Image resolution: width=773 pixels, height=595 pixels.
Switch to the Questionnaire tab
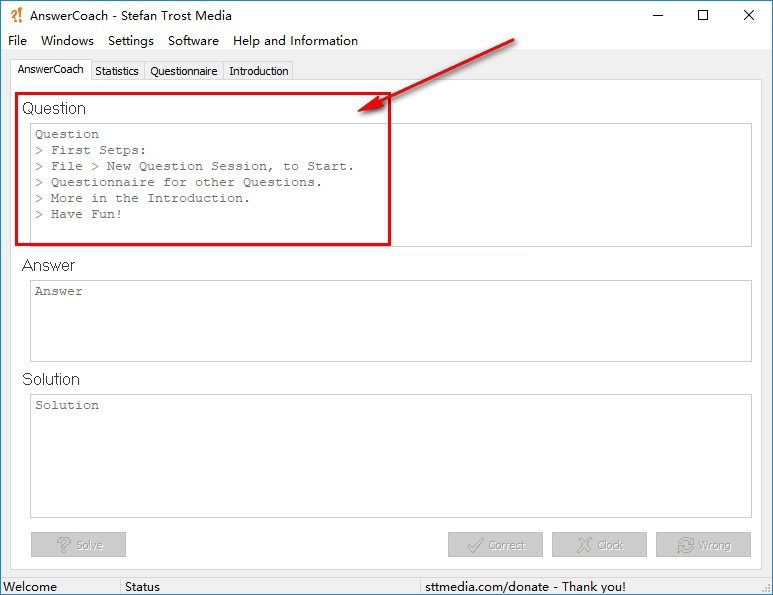pos(184,71)
